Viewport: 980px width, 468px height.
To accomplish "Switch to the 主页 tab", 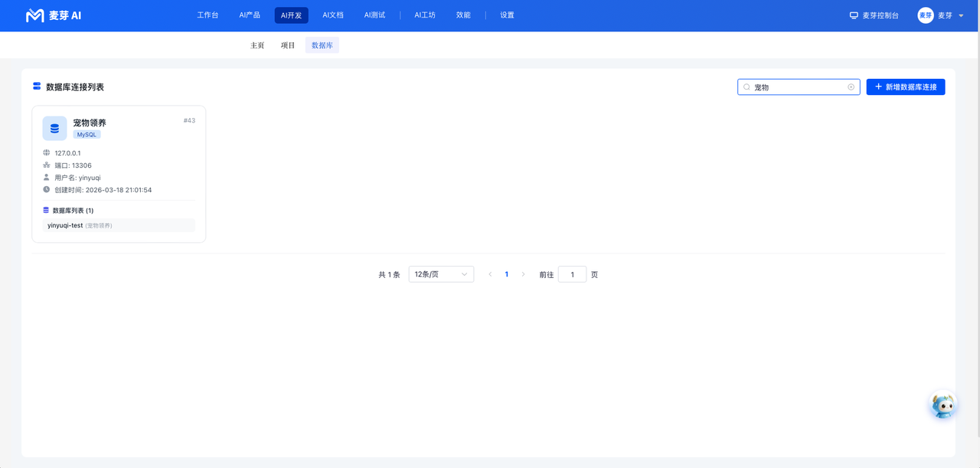I will click(x=257, y=45).
